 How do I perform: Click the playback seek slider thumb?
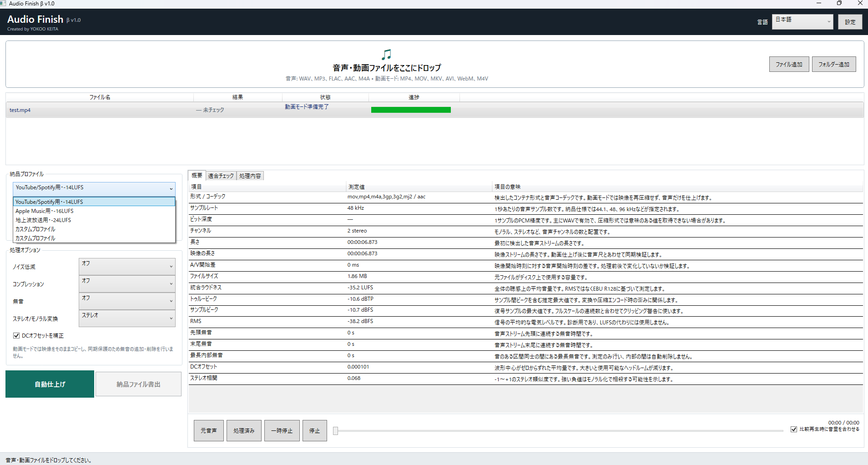[x=335, y=431]
